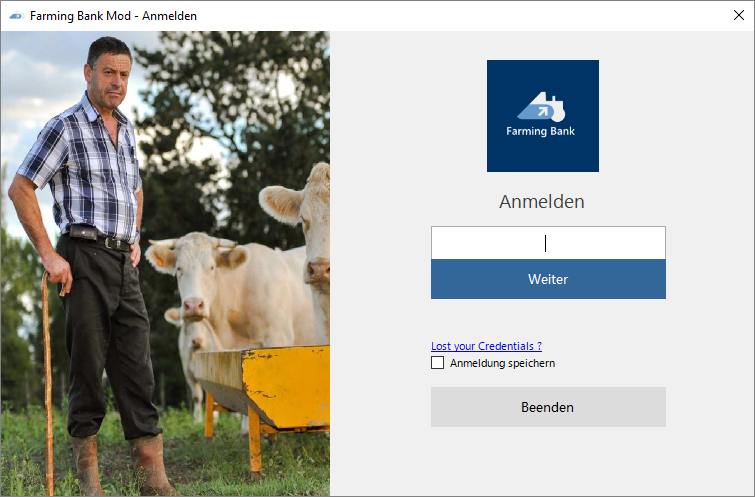Enable the Anmeldung speichern checkbox
Viewport: 755px width, 497px height.
(x=437, y=363)
